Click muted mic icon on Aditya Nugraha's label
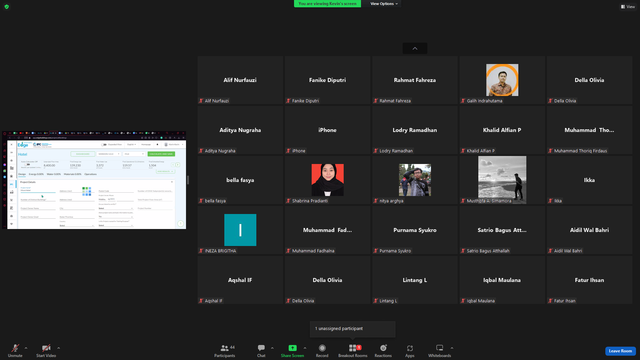 pyautogui.click(x=201, y=151)
